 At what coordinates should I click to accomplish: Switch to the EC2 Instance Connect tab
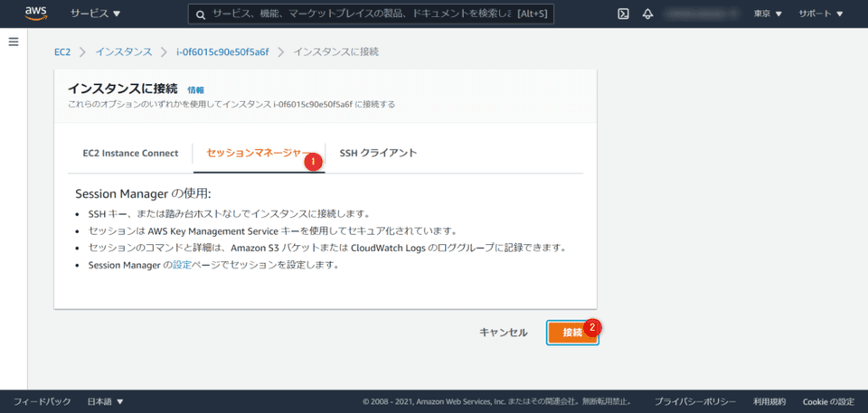pyautogui.click(x=130, y=153)
